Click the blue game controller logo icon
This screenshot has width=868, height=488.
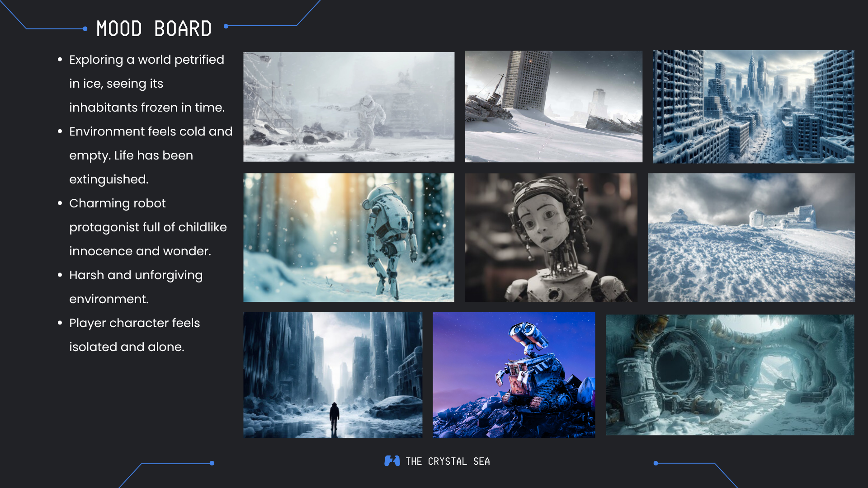coord(392,461)
